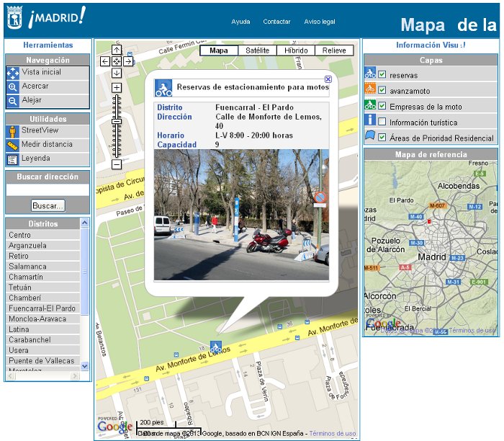The image size is (504, 441).
Task: Zoom out with the map minus button
Action: click(x=117, y=165)
